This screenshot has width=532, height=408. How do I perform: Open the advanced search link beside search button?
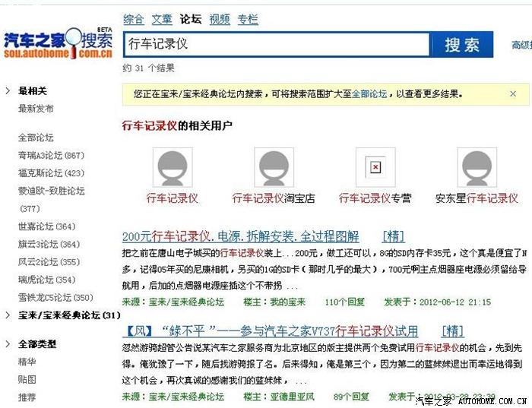click(521, 45)
